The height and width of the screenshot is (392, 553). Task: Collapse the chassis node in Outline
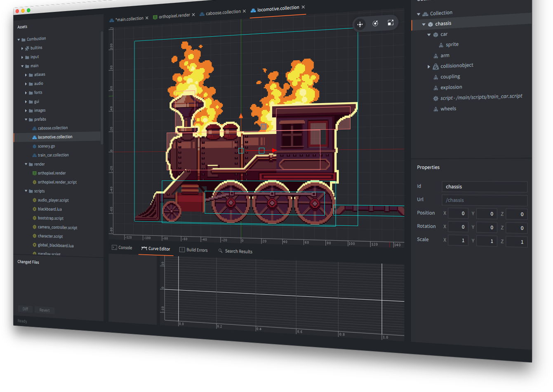click(424, 24)
